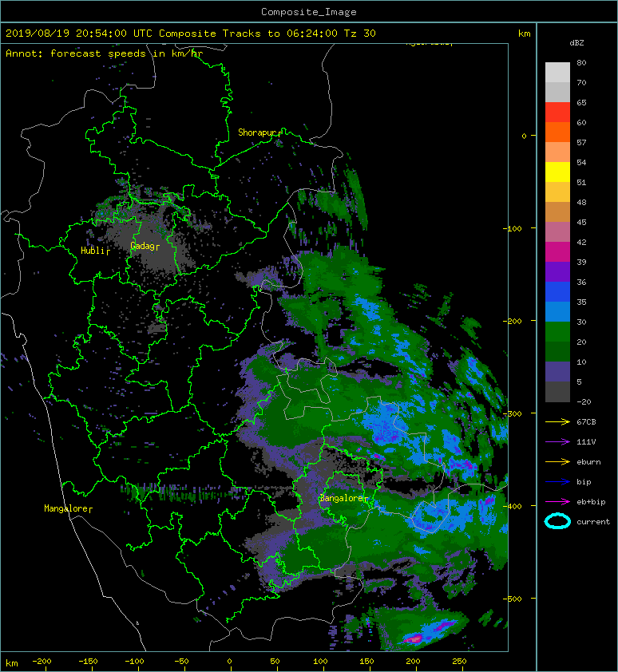Screen dimensions: 618x672
Task: Click the 100 x-axis tick label
Action: click(320, 662)
